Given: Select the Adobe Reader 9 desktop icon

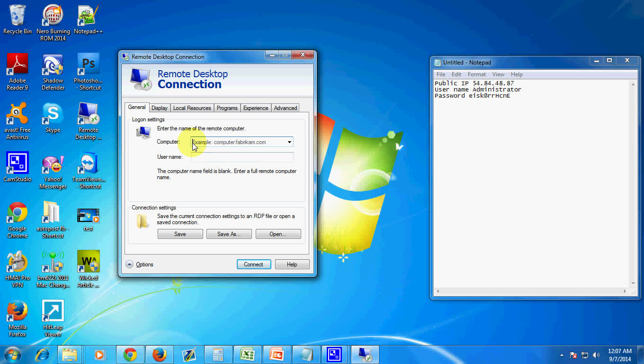Looking at the screenshot, I should pyautogui.click(x=18, y=72).
